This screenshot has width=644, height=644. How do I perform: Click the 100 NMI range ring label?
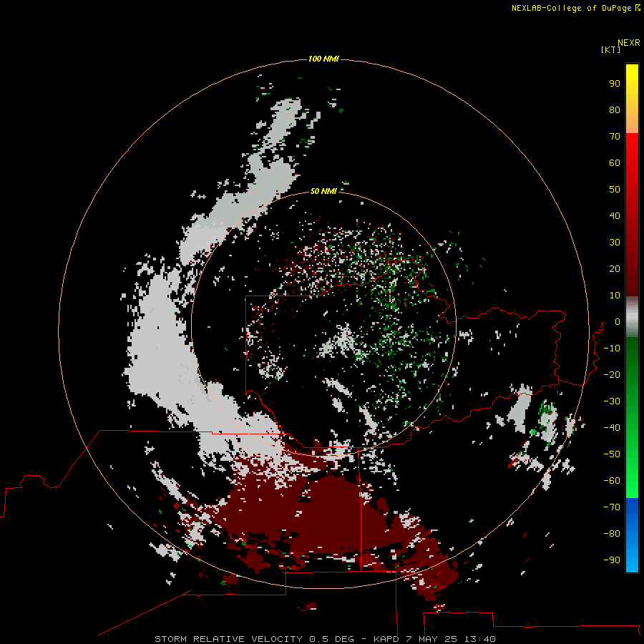pos(323,59)
